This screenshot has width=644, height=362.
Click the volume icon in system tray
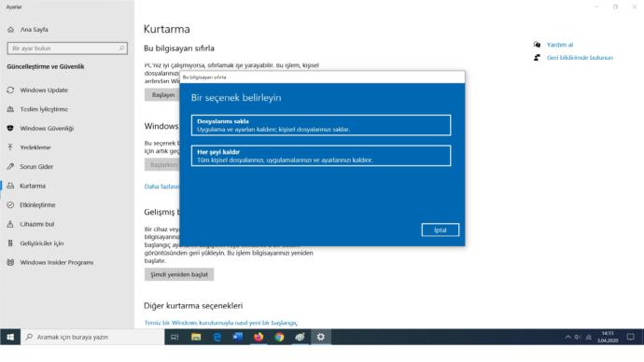point(578,337)
